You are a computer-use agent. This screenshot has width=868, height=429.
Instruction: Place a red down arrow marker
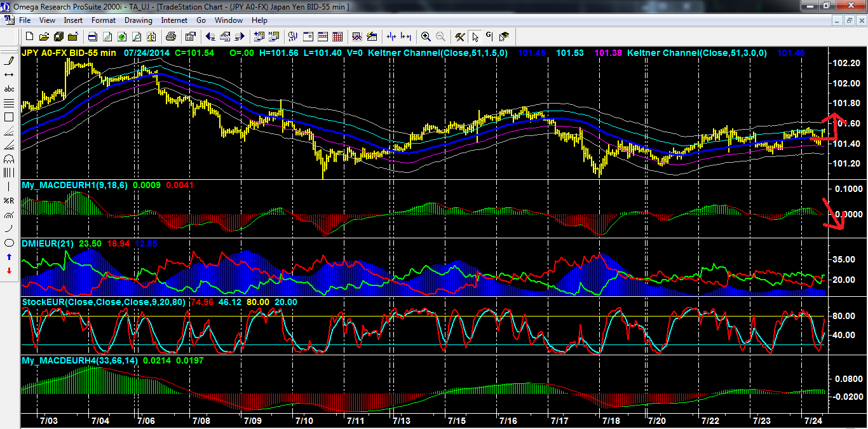(x=9, y=271)
